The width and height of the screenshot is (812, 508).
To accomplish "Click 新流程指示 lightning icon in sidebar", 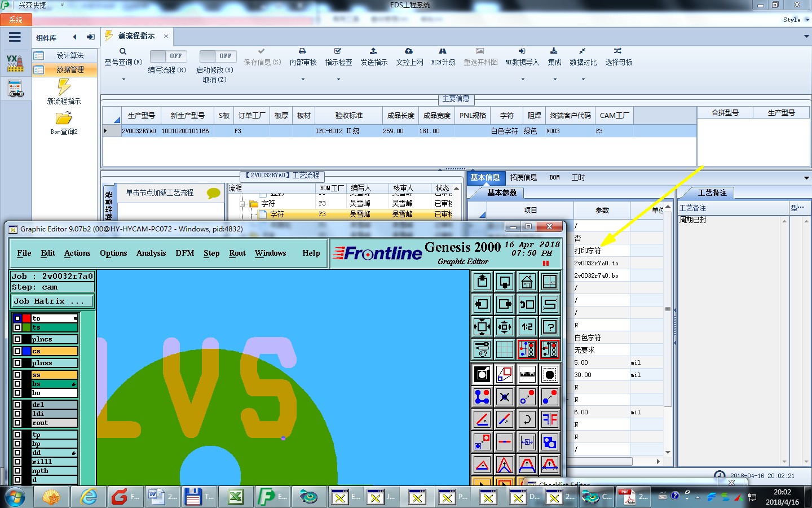I will click(x=64, y=86).
